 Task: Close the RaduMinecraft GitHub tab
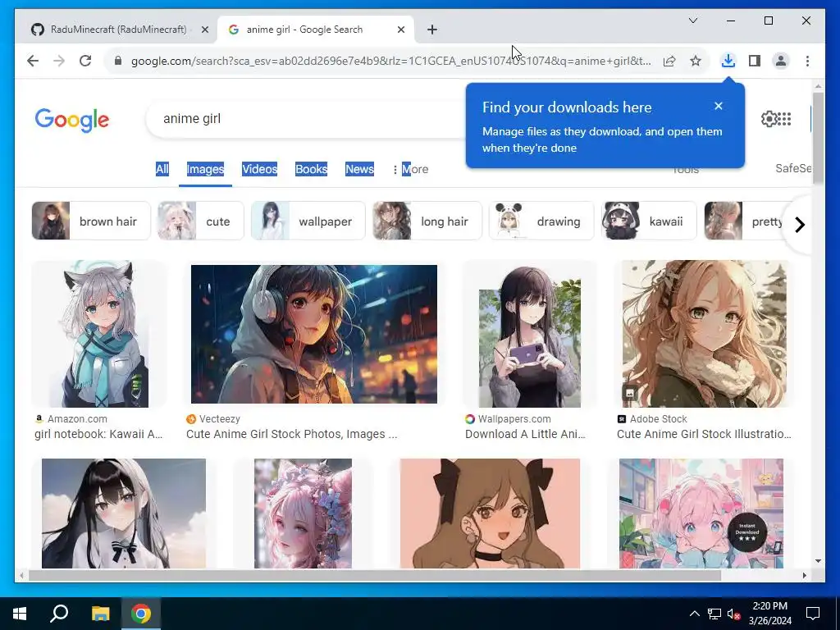point(204,30)
